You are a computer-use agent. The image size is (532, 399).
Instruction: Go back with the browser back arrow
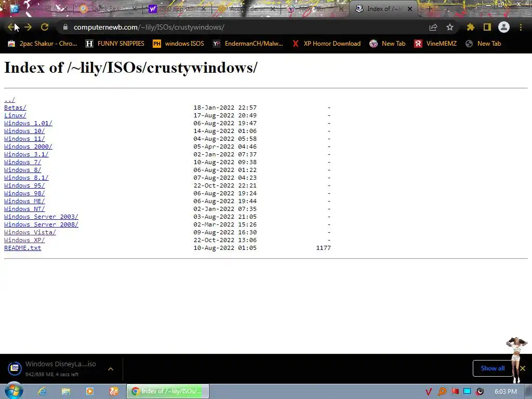coord(11,27)
